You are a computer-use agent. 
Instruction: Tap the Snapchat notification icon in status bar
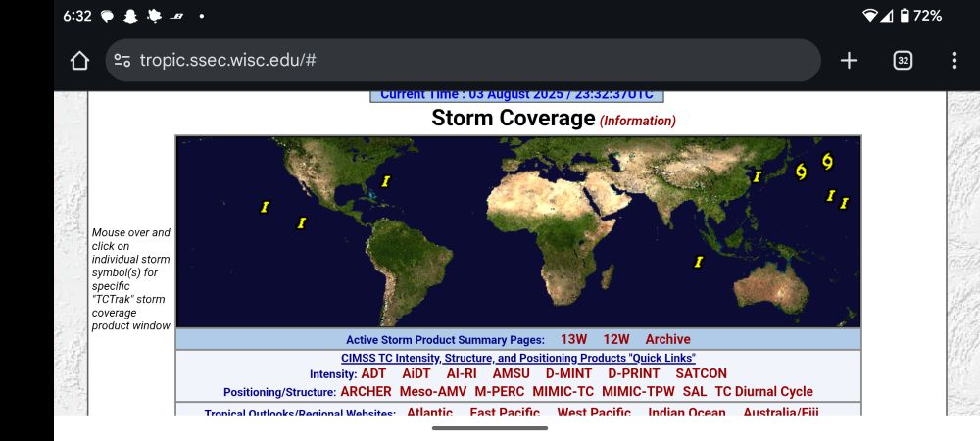pos(130,17)
